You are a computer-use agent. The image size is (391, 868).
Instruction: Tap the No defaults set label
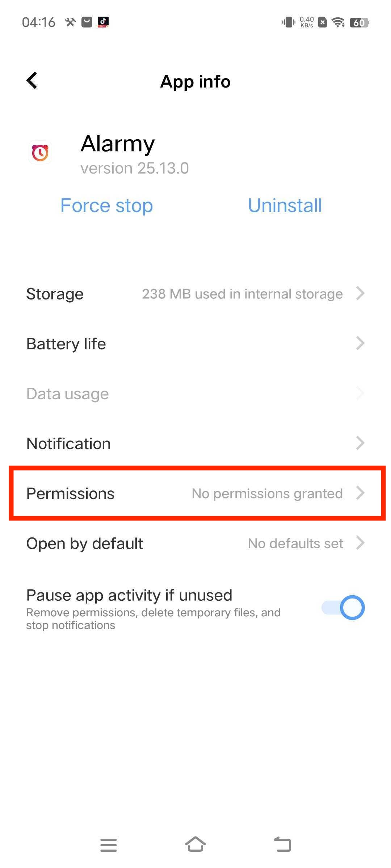[295, 543]
